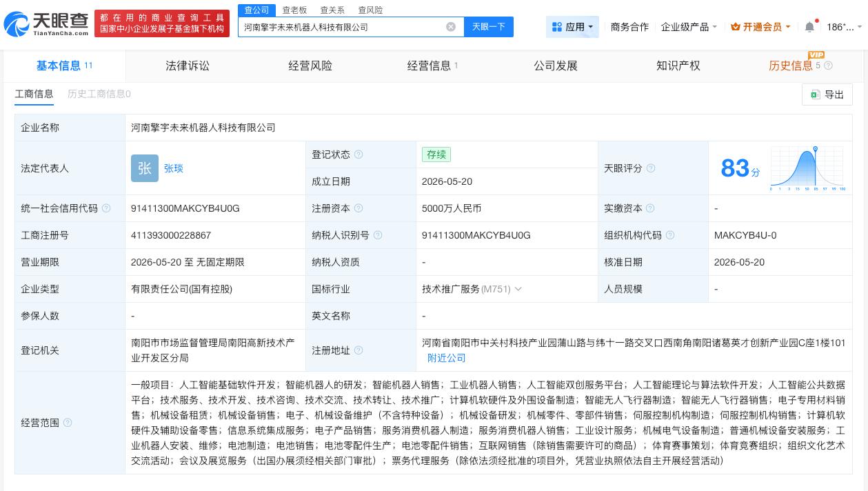Click the 有限责任公司(国有控股) company type value
868x491 pixels.
[x=181, y=289]
